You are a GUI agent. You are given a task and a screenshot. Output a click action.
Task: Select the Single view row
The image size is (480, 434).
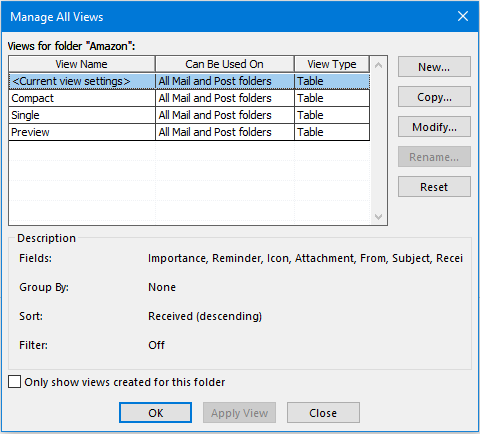coord(189,115)
